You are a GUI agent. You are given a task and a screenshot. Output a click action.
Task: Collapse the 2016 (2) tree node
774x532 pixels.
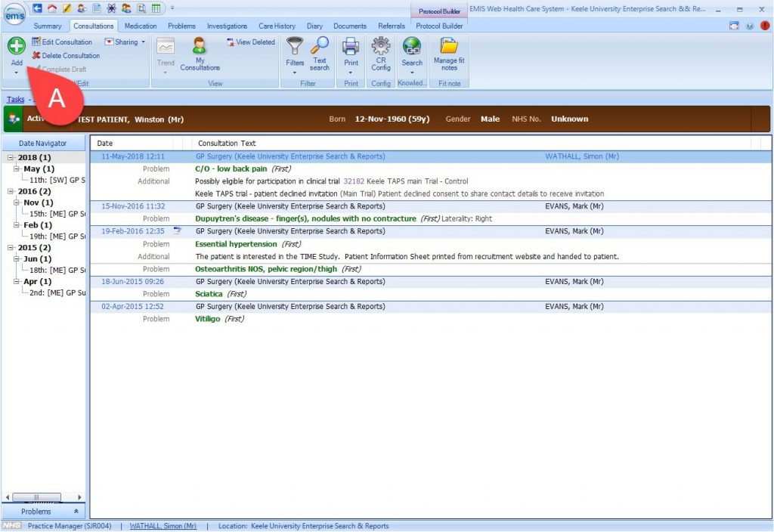pyautogui.click(x=11, y=191)
